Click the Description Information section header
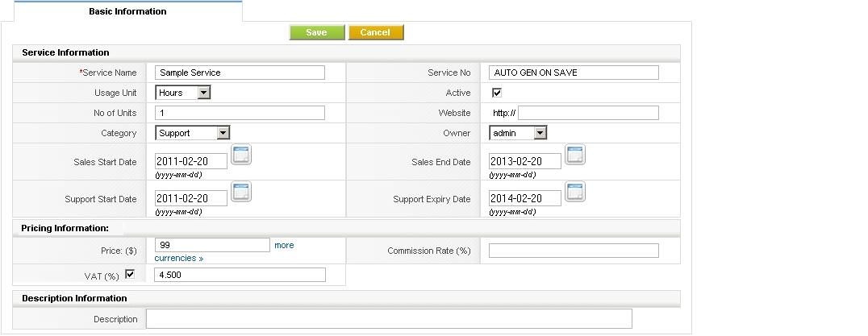 click(347, 298)
